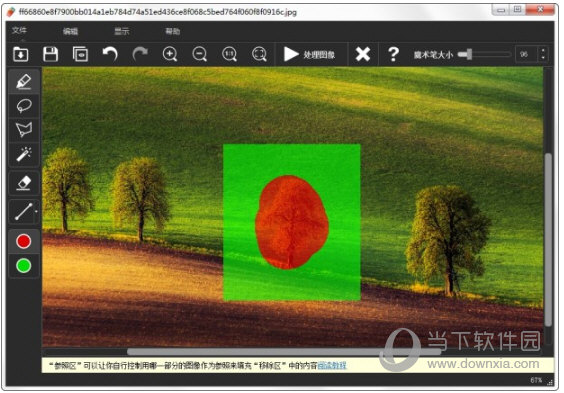Select the eraser tool

(24, 183)
